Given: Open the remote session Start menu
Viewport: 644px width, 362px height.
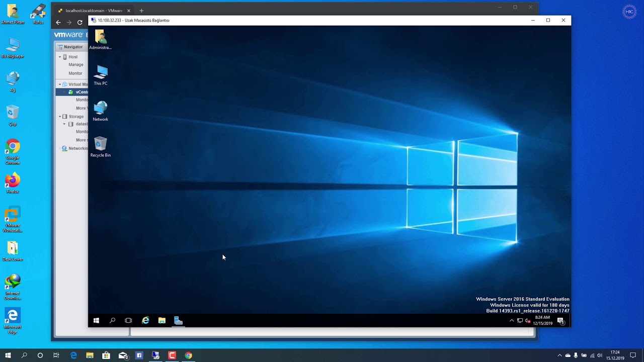Looking at the screenshot, I should tap(96, 320).
